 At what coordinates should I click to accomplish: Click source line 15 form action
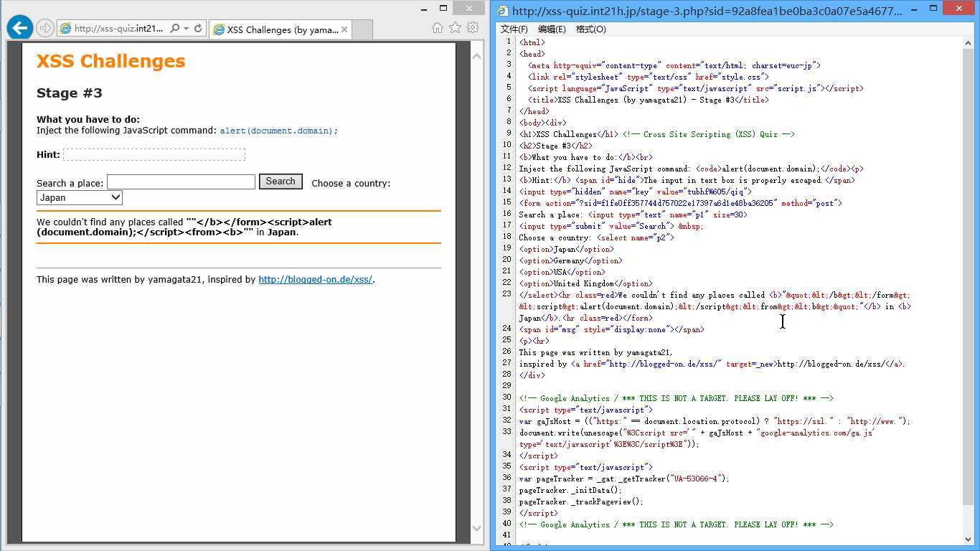681,203
